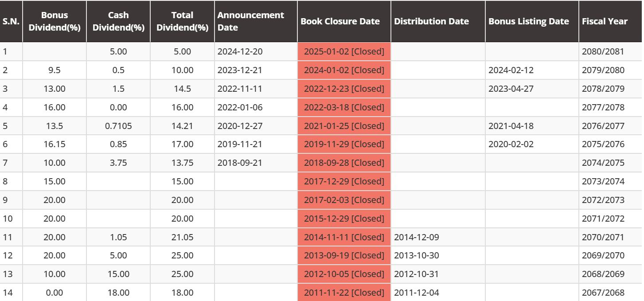Click the 2011-11-22 [Closed] book closure cell
Viewport: 644px width, 301px height.
click(x=344, y=293)
